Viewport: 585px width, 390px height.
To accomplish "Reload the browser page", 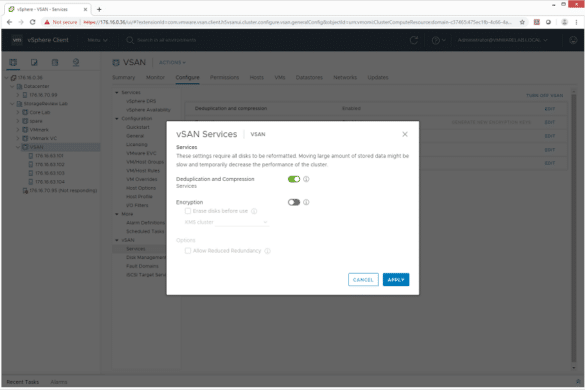I will (32, 22).
